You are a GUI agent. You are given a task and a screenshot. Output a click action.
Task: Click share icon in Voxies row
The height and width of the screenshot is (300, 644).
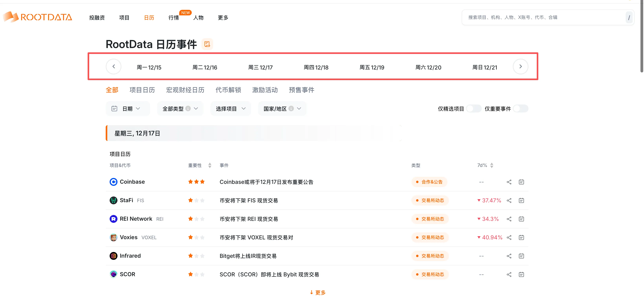509,237
